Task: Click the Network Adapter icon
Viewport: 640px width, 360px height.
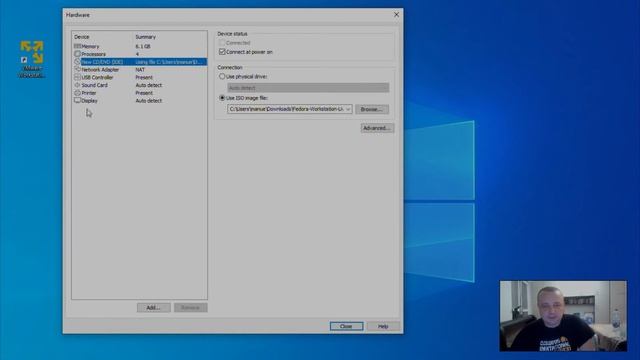Action: click(x=78, y=69)
